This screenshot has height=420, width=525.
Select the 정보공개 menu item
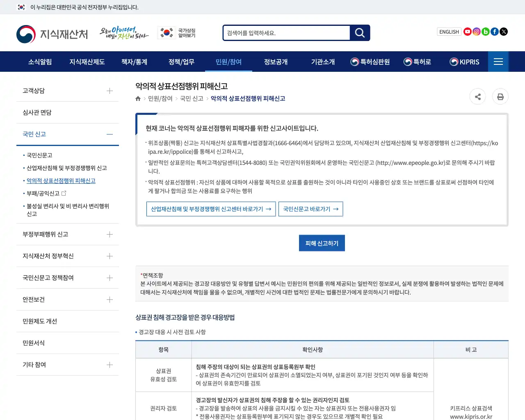click(x=276, y=62)
